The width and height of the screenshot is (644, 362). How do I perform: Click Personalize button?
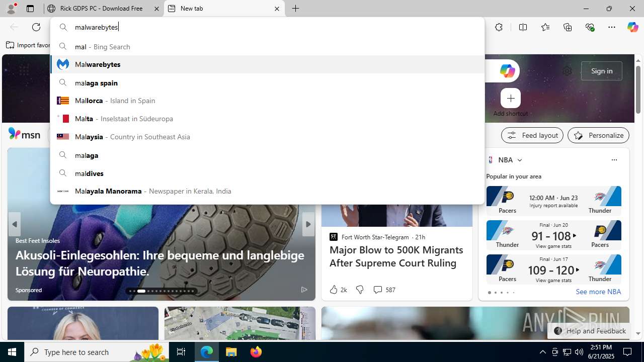coord(598,135)
